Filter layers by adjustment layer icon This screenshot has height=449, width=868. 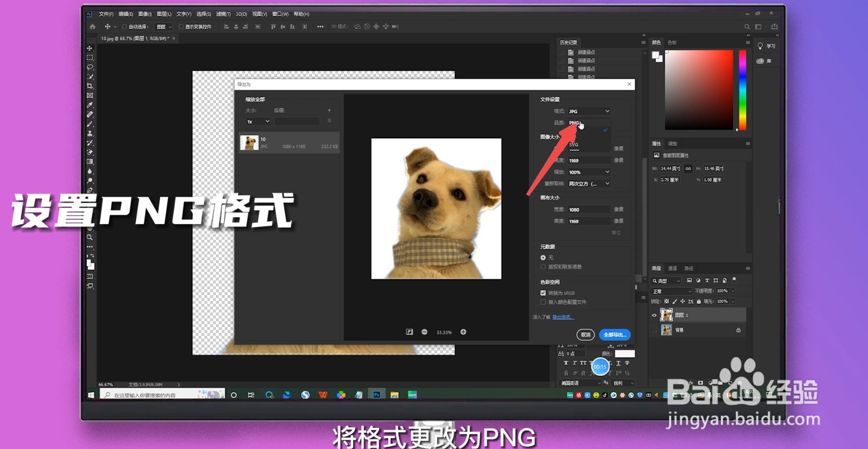point(698,280)
